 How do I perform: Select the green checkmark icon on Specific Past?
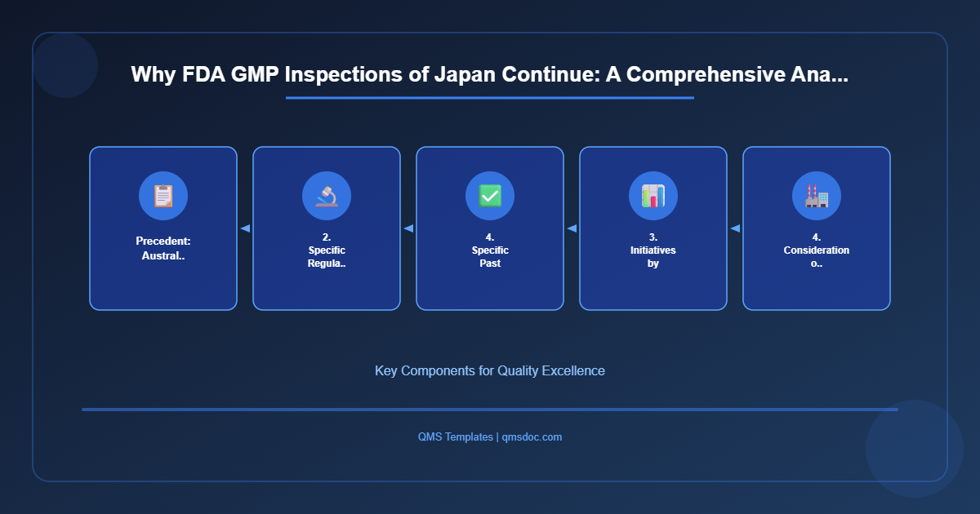490,196
